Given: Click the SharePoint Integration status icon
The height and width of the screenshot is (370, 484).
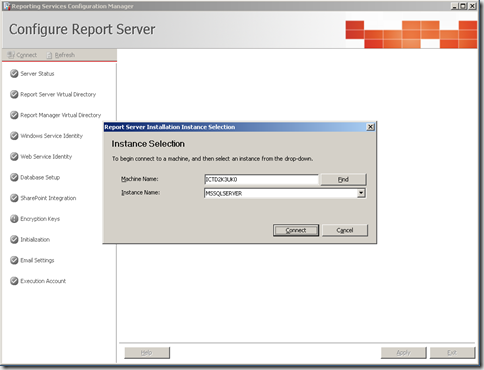Looking at the screenshot, I should click(x=14, y=198).
